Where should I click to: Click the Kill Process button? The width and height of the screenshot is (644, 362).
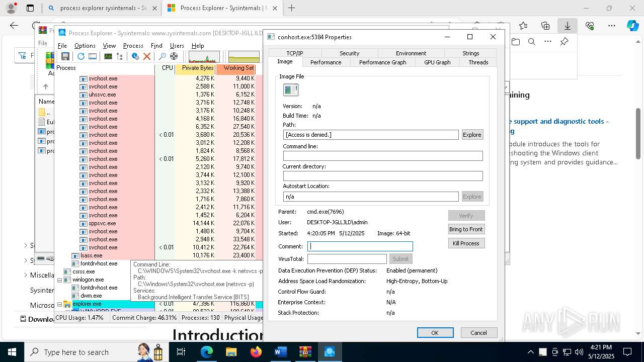466,243
